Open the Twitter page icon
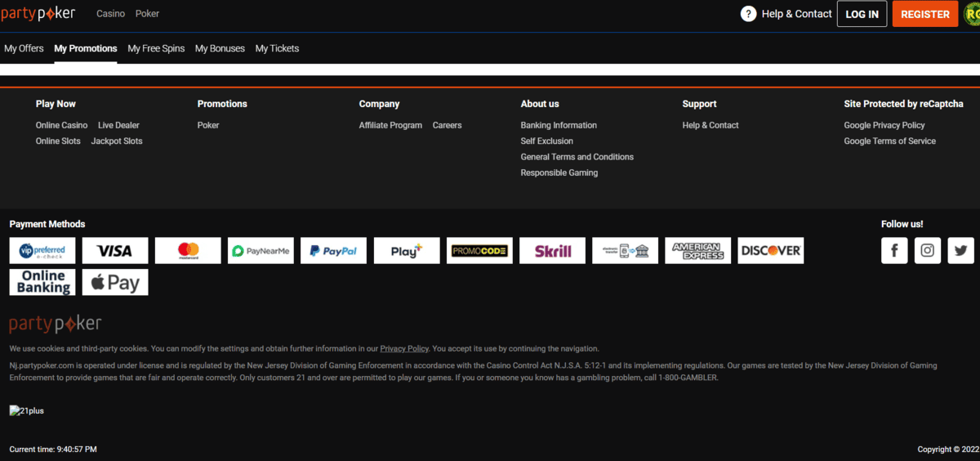980x461 pixels. tap(961, 251)
